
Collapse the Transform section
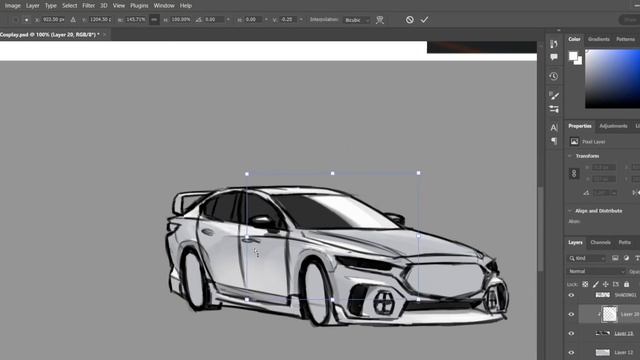point(570,156)
